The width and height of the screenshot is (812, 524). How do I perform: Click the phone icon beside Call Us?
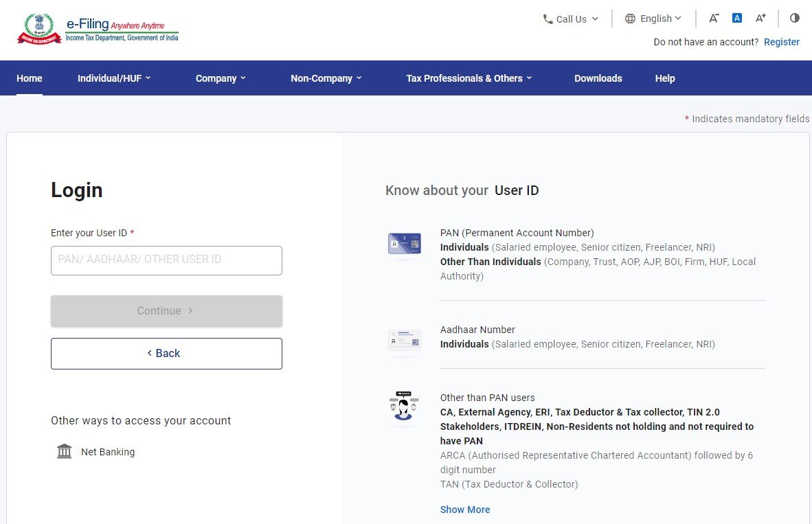(548, 19)
